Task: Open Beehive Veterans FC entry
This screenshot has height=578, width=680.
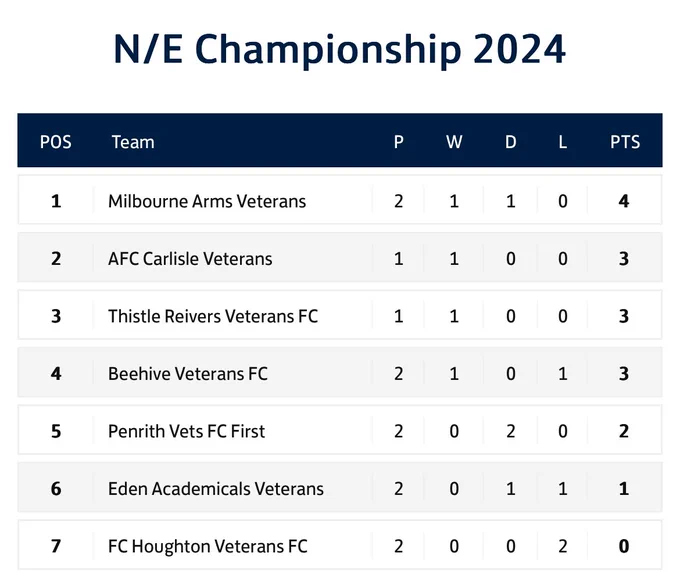Action: [x=188, y=374]
